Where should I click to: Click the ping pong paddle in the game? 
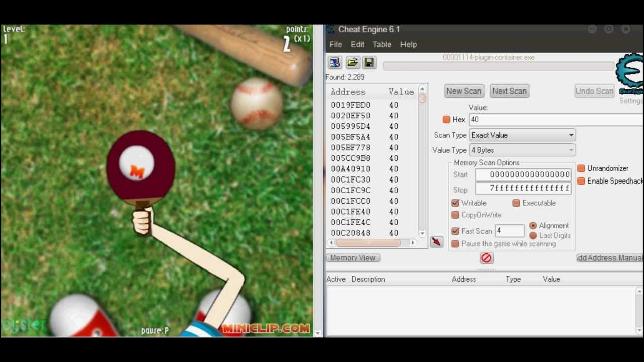(141, 168)
